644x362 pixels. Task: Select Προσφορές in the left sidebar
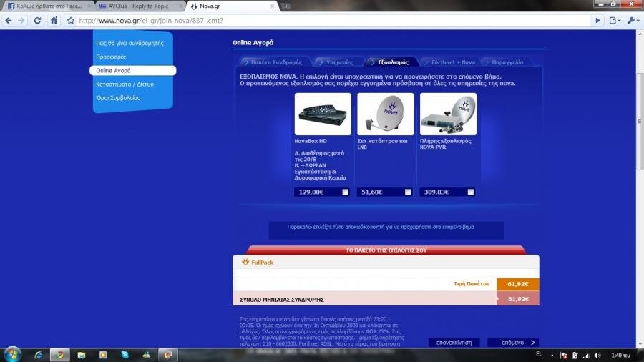coord(111,57)
